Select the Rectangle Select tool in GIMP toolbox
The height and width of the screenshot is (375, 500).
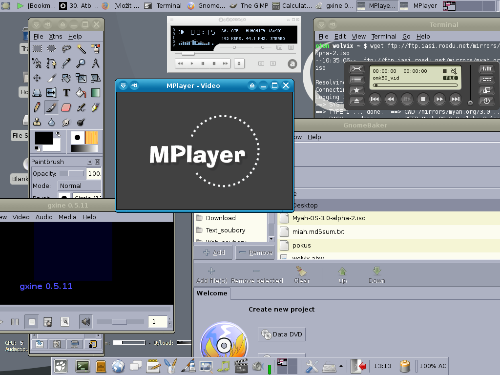click(x=37, y=49)
